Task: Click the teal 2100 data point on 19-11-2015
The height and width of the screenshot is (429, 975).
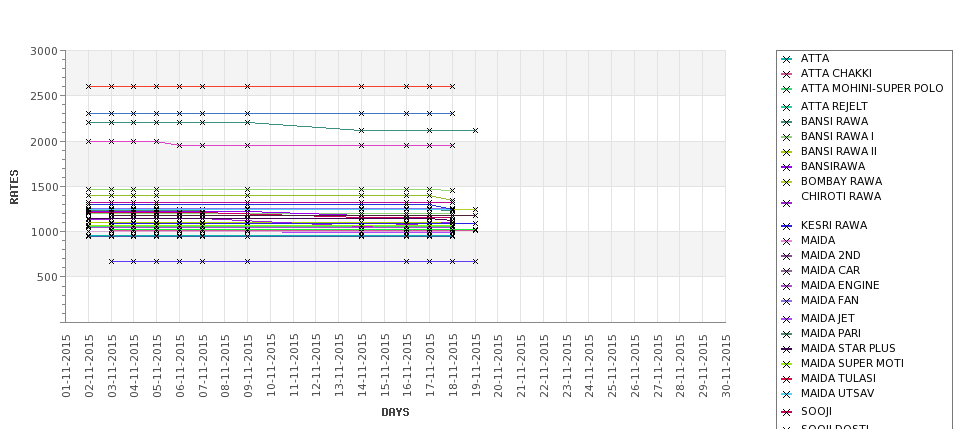Action: click(x=475, y=131)
